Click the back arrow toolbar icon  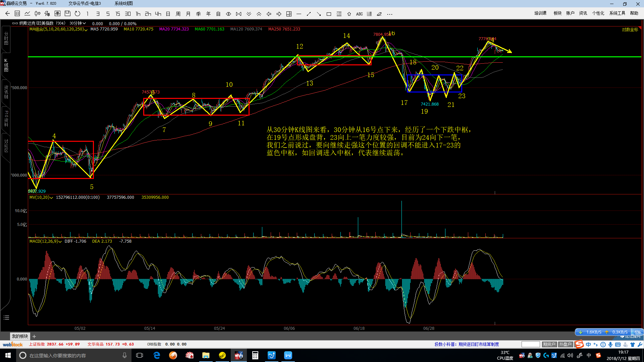7,14
